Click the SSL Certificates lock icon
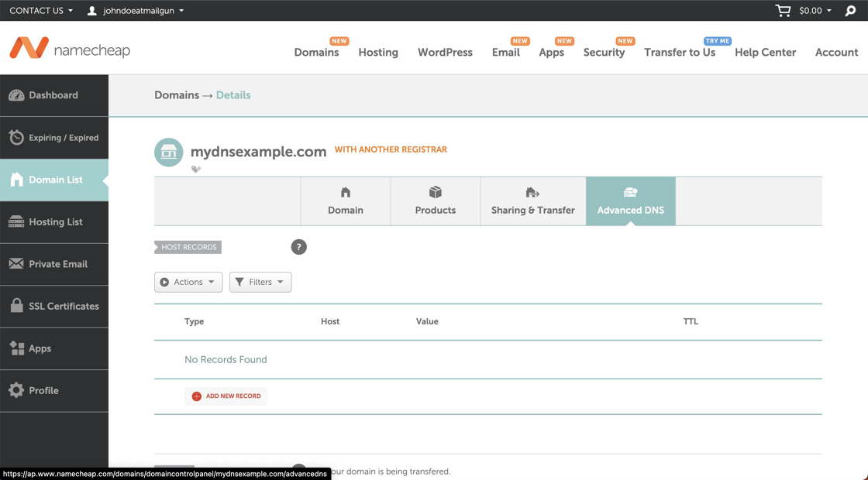Image resolution: width=868 pixels, height=480 pixels. (x=16, y=305)
